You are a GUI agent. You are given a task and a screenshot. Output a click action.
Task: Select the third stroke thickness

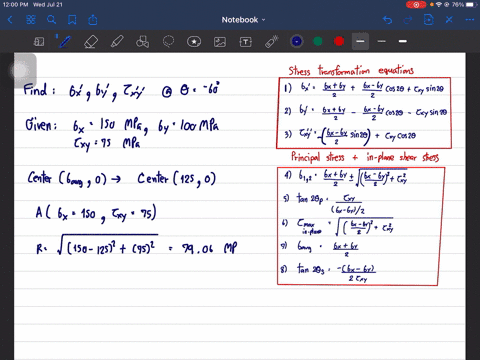403,41
